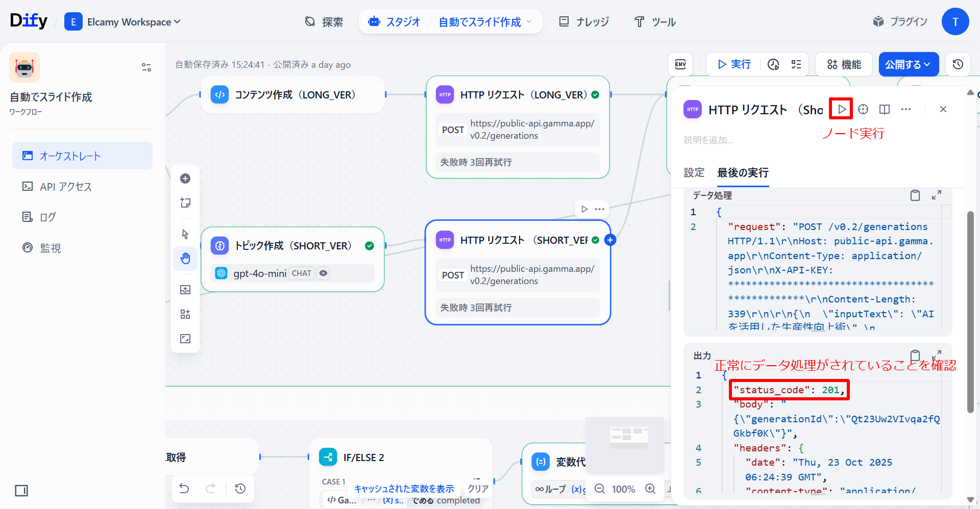980x509 pixels.
Task: Toggle vision eye icon on gpt-4o-mini
Action: click(323, 273)
